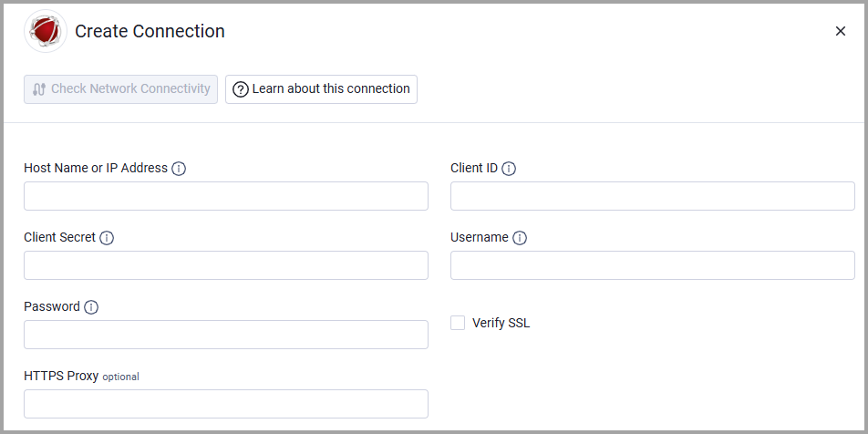Image resolution: width=868 pixels, height=434 pixels.
Task: Focus the Password input box
Action: pos(225,335)
